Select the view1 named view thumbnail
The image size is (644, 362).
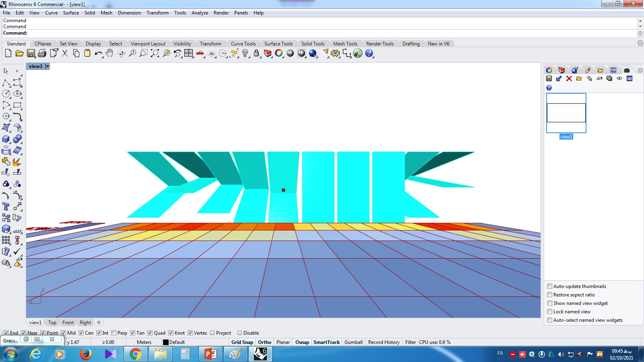pyautogui.click(x=566, y=113)
